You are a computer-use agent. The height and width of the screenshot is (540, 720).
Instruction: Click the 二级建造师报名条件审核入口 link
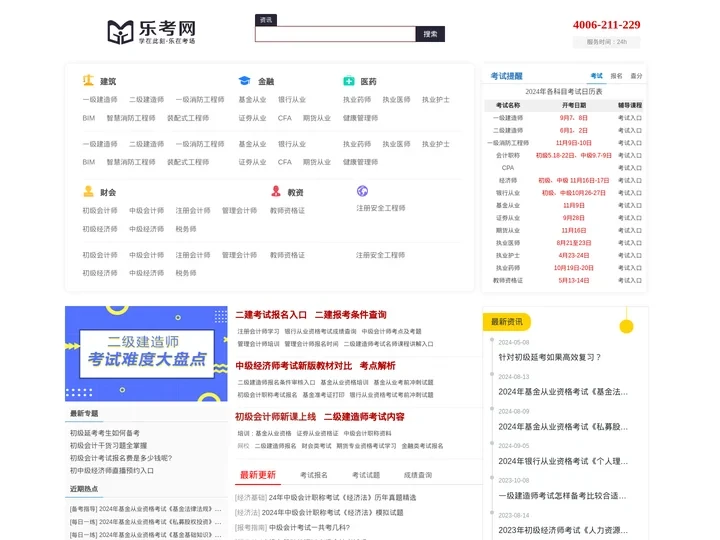276,382
